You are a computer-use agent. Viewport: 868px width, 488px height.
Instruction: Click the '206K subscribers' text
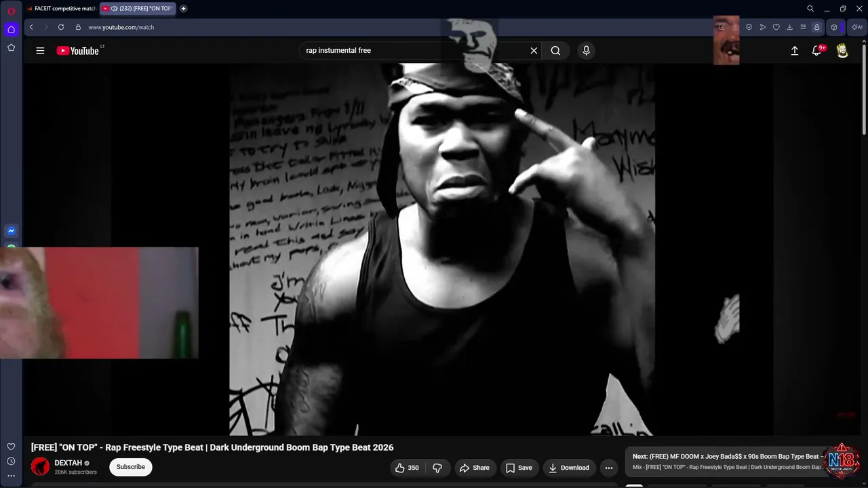[76, 472]
